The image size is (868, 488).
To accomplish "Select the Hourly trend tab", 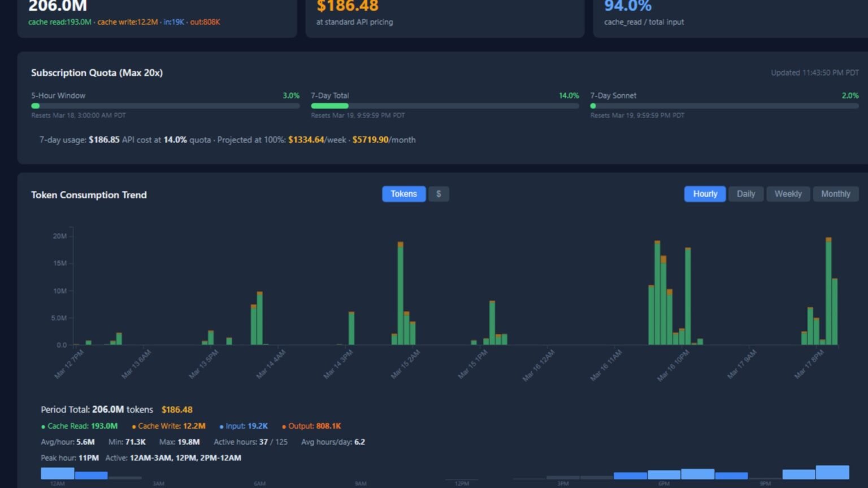I will click(x=705, y=194).
